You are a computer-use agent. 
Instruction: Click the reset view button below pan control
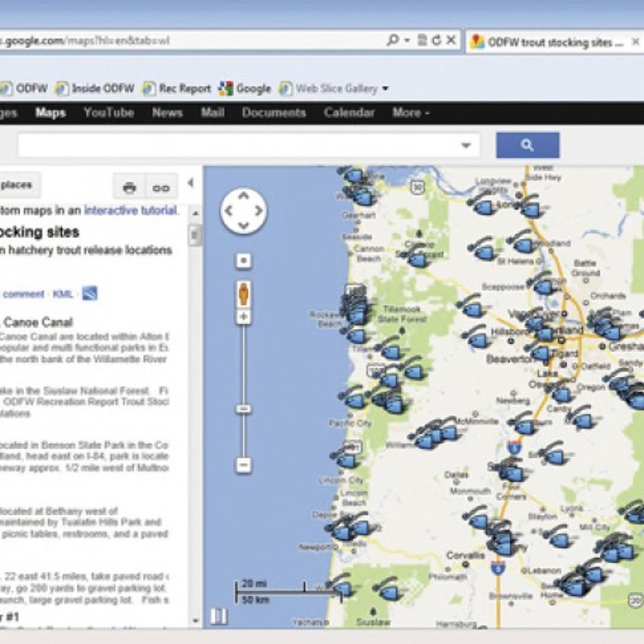pyautogui.click(x=244, y=261)
